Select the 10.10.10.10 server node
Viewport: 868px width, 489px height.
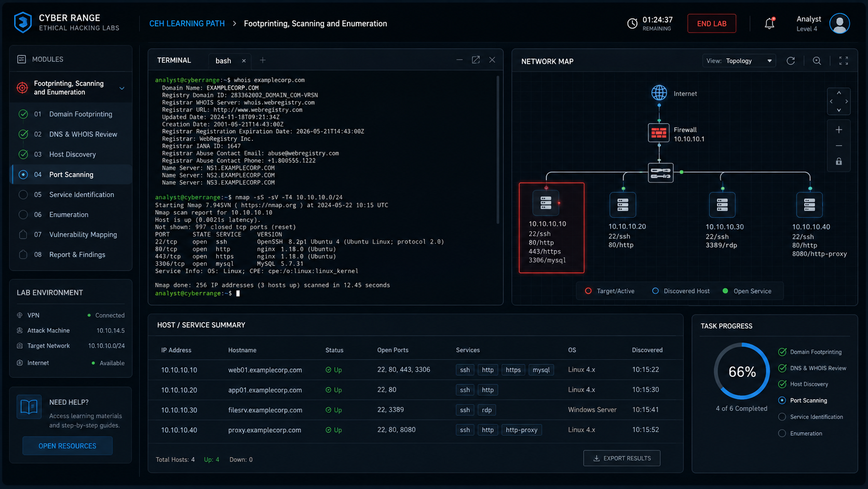(546, 203)
